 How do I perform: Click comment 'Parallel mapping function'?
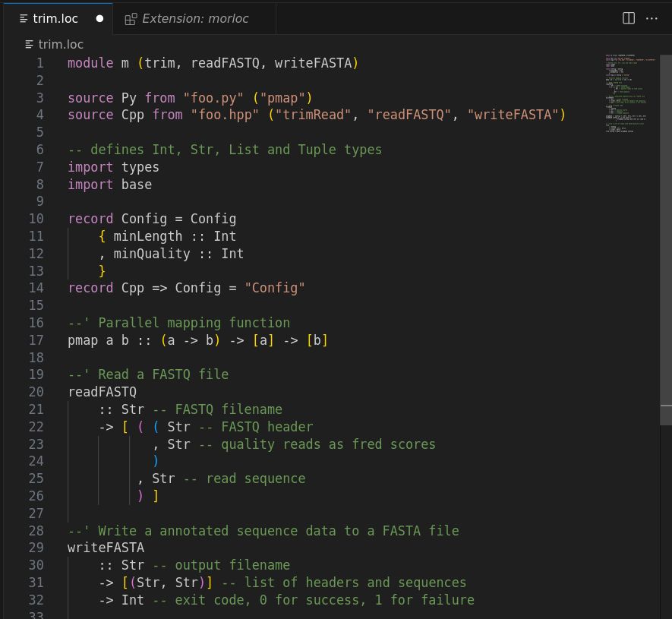tap(194, 323)
